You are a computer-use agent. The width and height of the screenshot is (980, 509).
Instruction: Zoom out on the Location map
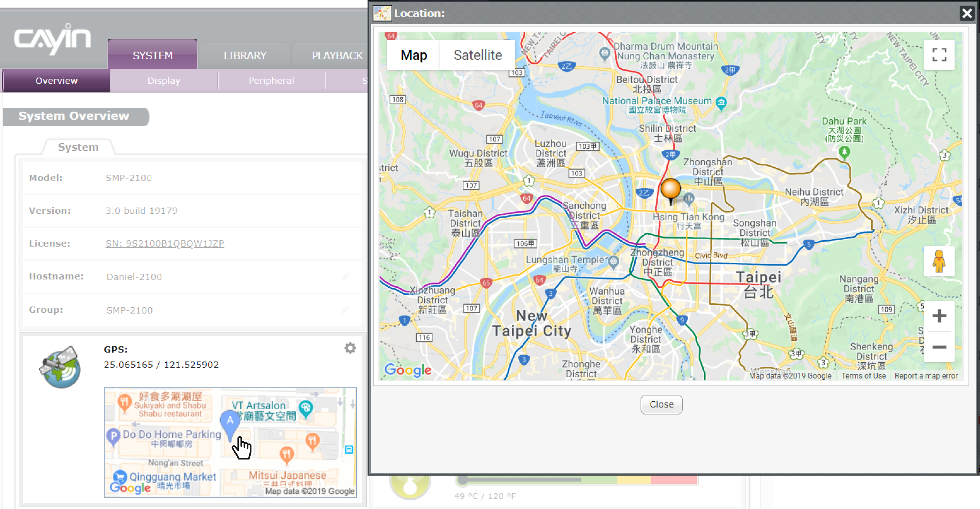coord(939,347)
